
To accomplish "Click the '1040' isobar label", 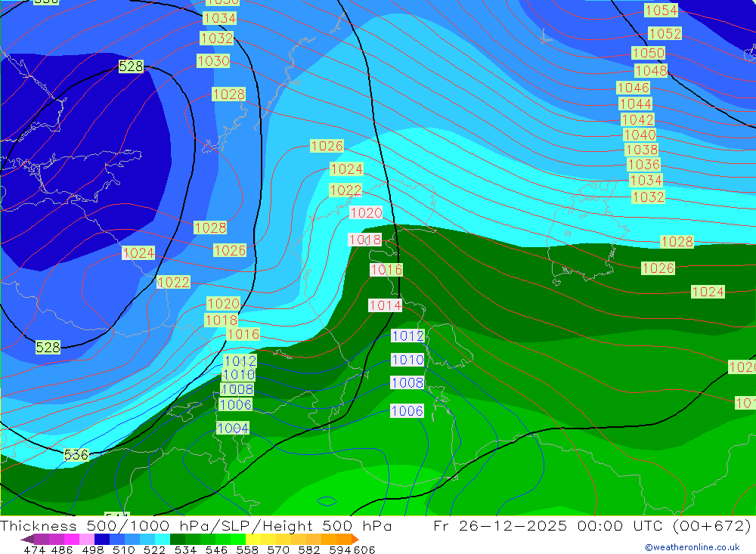I will 640,135.
